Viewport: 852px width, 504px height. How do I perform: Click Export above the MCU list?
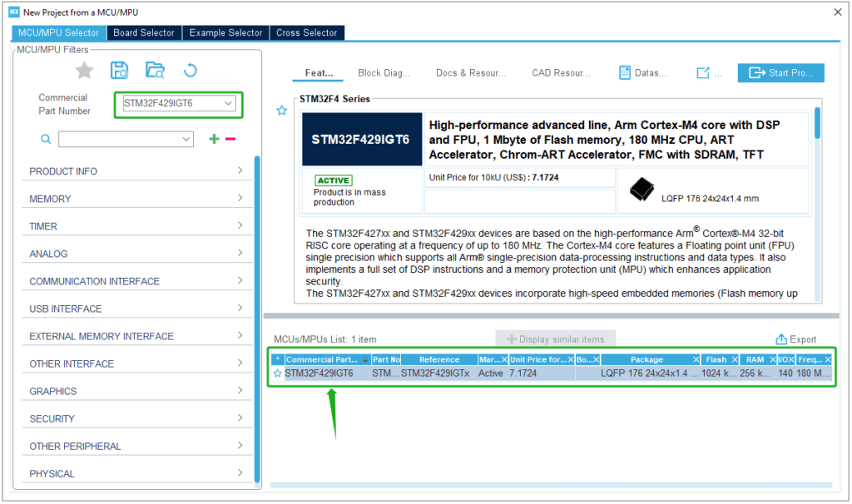(796, 339)
